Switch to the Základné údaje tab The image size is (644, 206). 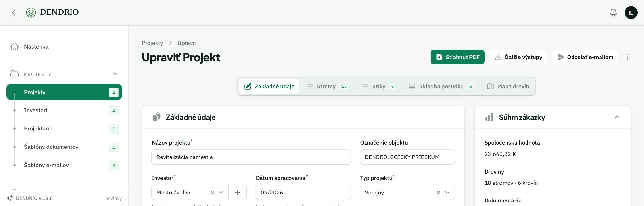click(269, 86)
